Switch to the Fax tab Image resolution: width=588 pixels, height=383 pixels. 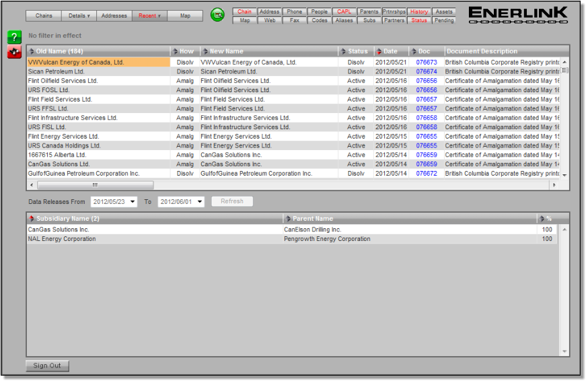click(295, 20)
